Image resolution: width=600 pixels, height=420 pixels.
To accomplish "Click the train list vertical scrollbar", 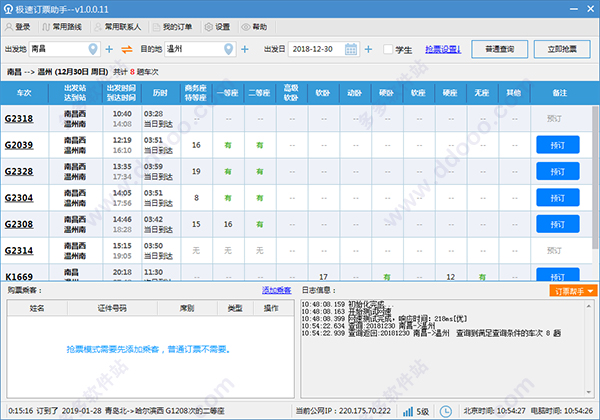I will (x=595, y=176).
